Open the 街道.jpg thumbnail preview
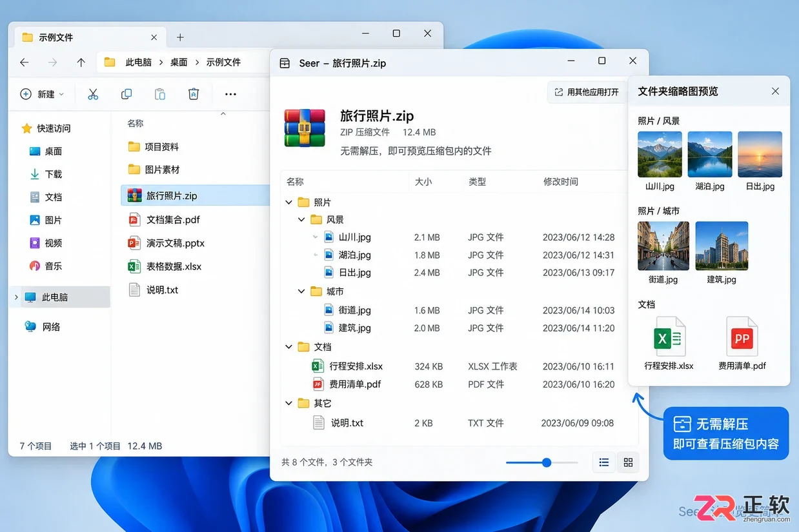Image resolution: width=799 pixels, height=532 pixels. point(663,246)
